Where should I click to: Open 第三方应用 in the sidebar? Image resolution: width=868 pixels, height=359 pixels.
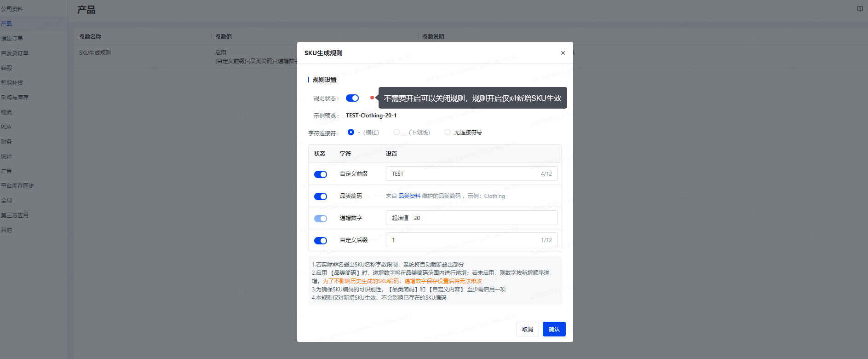[15, 215]
